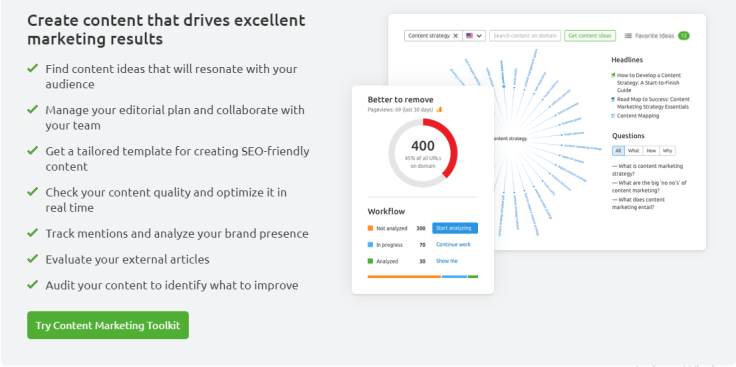Open the US flag country dropdown
Image resolution: width=736 pixels, height=367 pixels.
[474, 36]
